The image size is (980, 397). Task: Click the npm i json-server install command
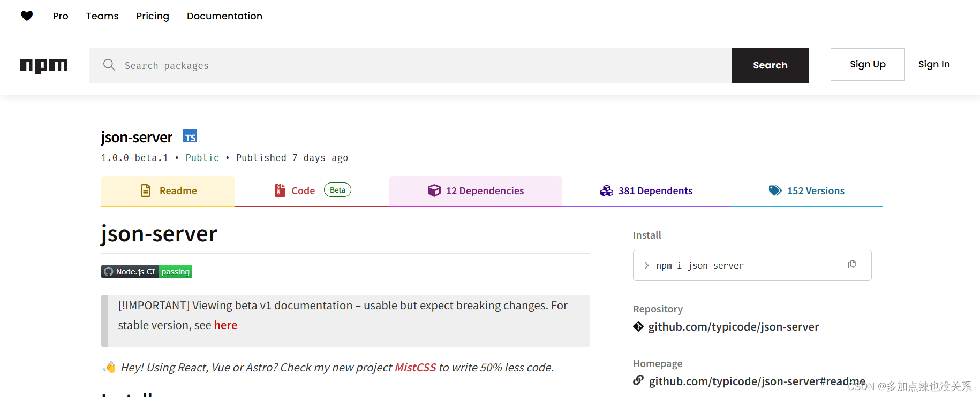(x=700, y=265)
